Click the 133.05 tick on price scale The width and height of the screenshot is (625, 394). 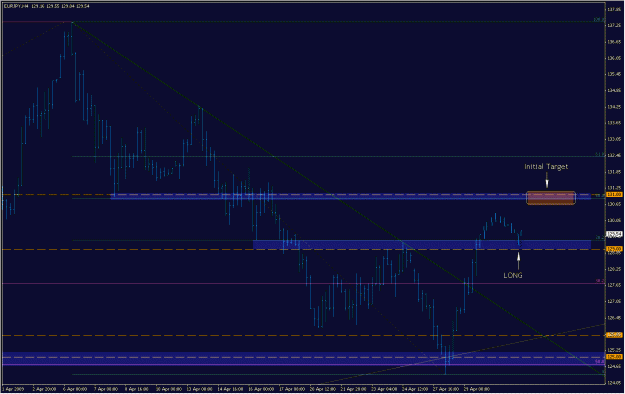(x=615, y=139)
